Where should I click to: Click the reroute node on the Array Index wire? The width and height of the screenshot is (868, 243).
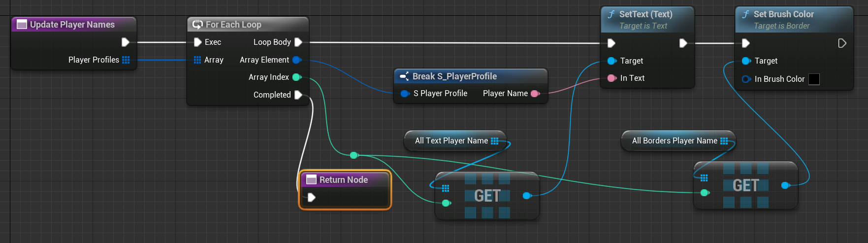coord(354,155)
